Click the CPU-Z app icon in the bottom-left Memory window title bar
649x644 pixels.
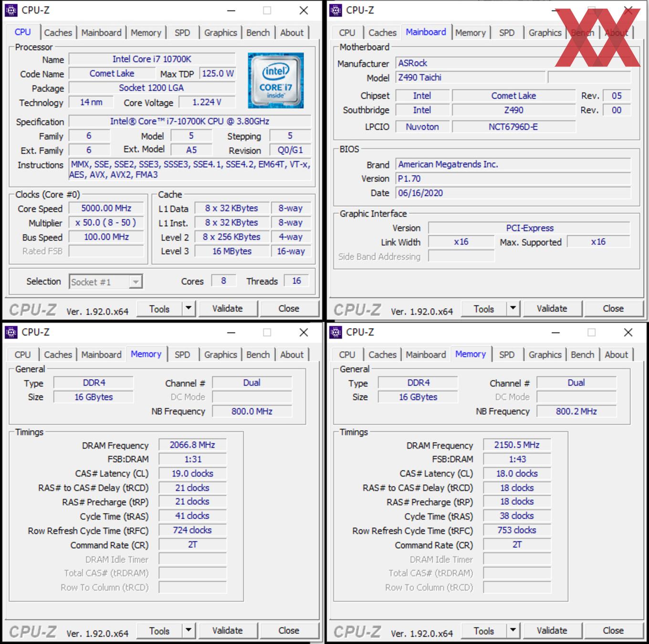pyautogui.click(x=11, y=332)
